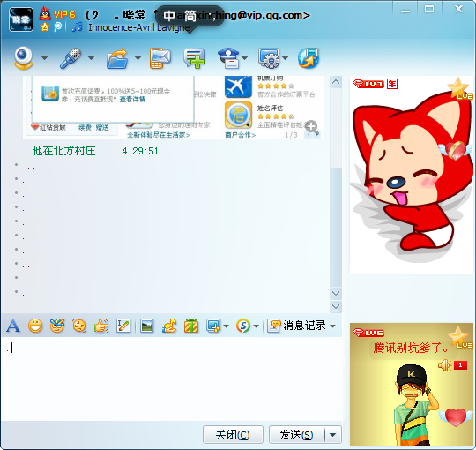Click the LV2 star badge on fox
The image size is (476, 450).
pos(460,89)
